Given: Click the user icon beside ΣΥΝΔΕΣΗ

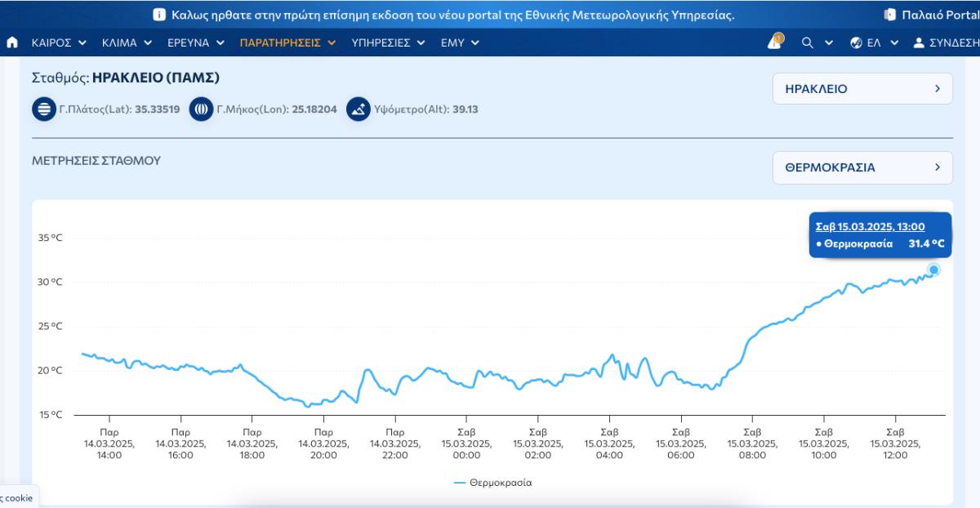Looking at the screenshot, I should click(919, 42).
